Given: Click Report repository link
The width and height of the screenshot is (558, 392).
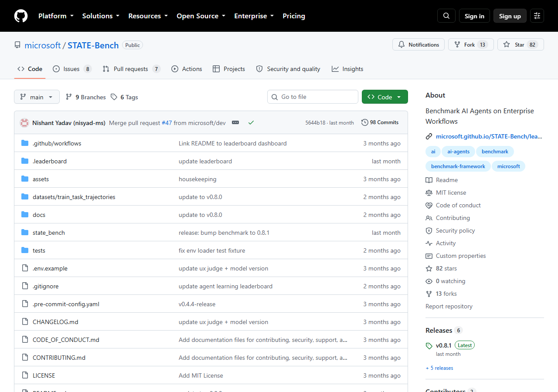Looking at the screenshot, I should (x=449, y=306).
